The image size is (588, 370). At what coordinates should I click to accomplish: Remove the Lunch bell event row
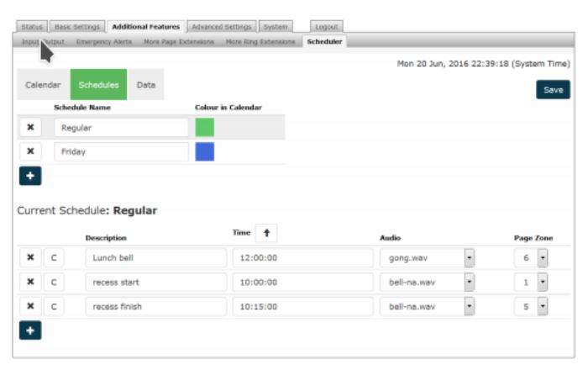point(30,259)
